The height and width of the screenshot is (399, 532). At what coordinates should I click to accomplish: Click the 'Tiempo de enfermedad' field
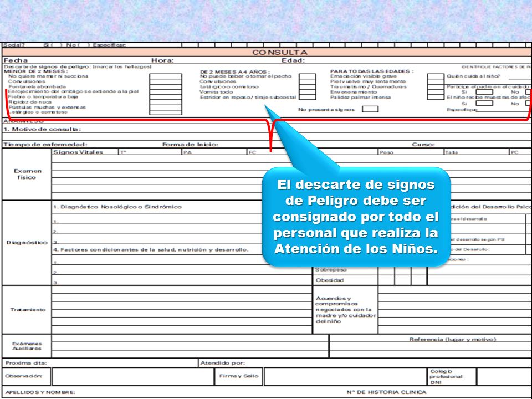(82, 145)
